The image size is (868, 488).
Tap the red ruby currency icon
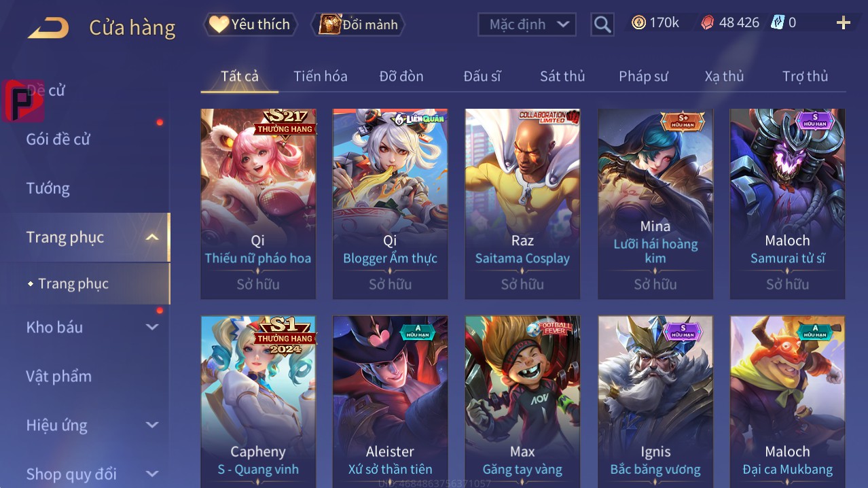[708, 22]
